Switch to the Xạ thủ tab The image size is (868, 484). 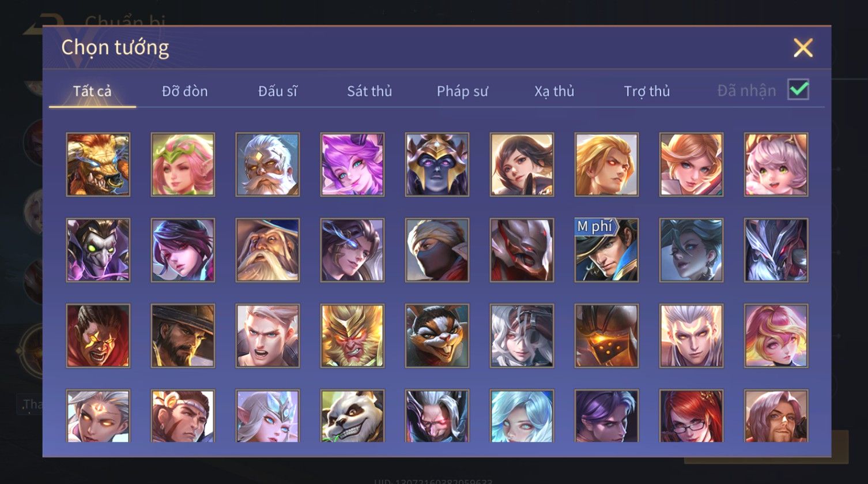coord(554,91)
